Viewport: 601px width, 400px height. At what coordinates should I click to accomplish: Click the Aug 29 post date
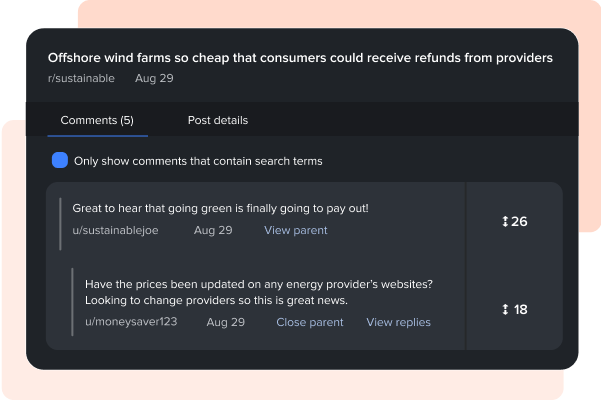(x=152, y=78)
